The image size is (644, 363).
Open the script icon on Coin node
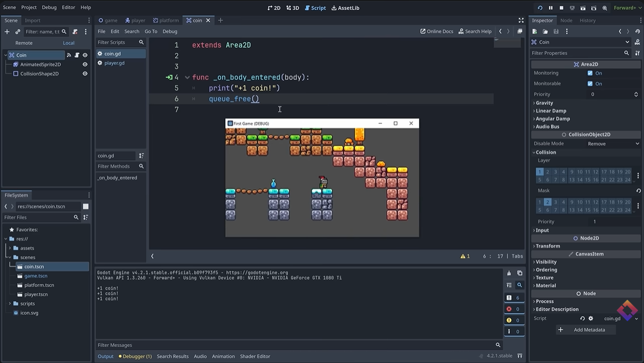click(77, 55)
